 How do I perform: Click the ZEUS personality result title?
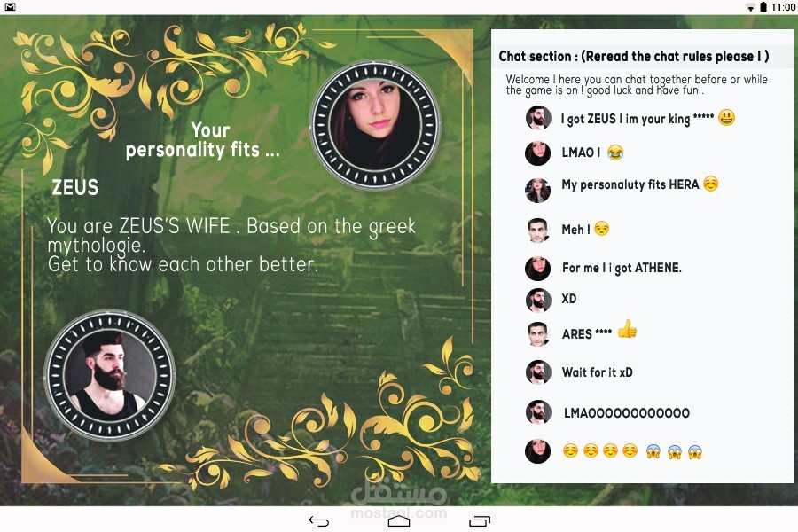[74, 187]
